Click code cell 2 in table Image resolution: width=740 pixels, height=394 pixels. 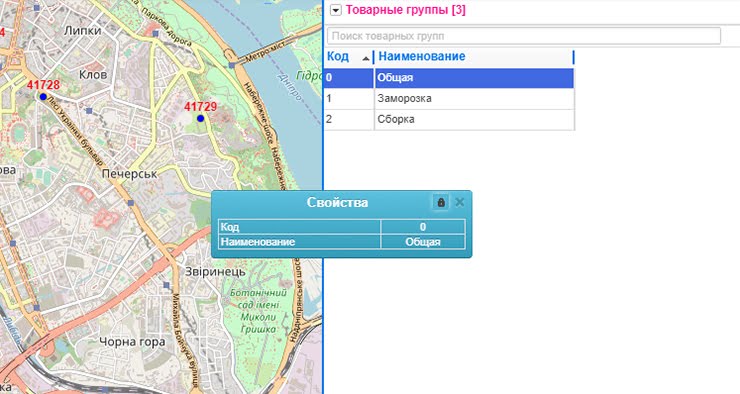(349, 119)
